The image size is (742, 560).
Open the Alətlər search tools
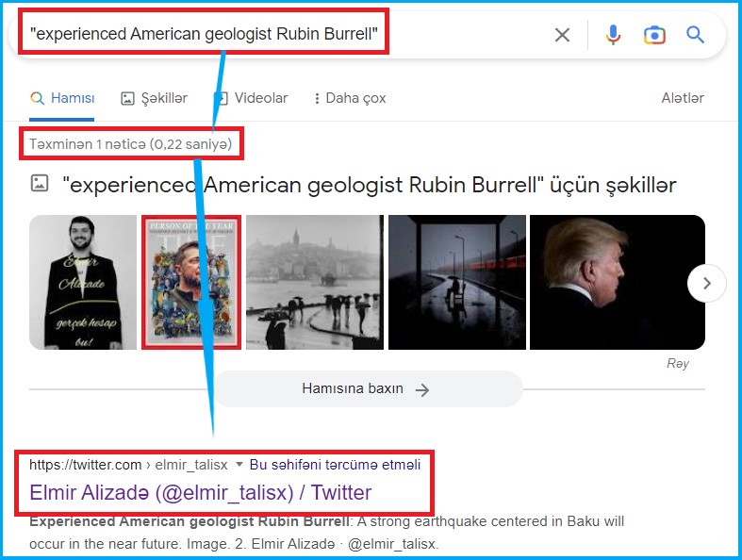[x=683, y=98]
